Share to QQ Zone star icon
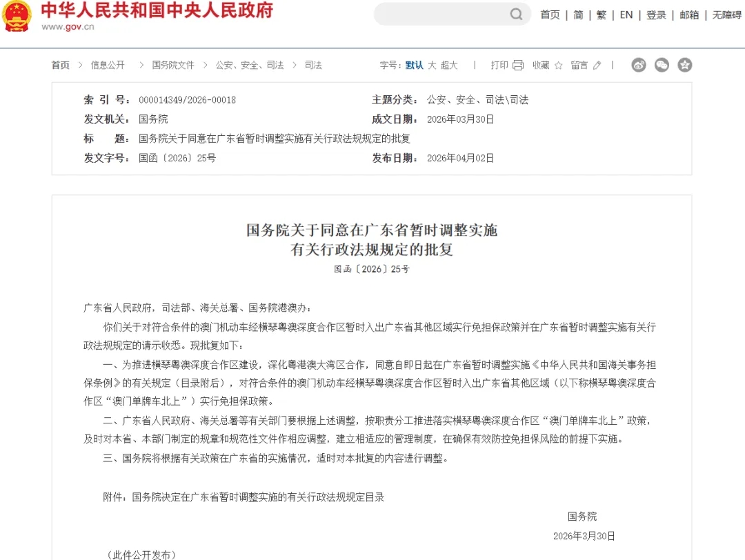The width and height of the screenshot is (745, 560). (x=684, y=65)
